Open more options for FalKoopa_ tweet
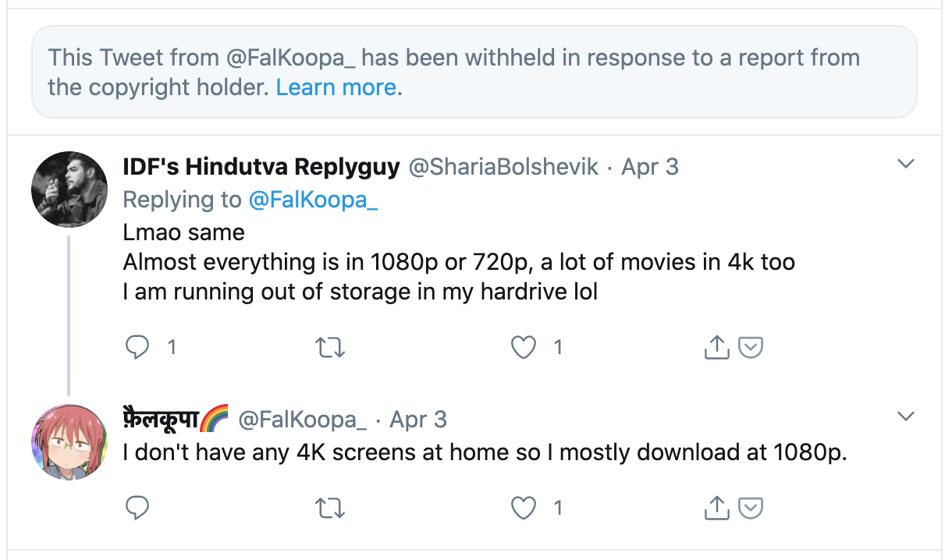Screen dimensions: 952x560 [905, 416]
